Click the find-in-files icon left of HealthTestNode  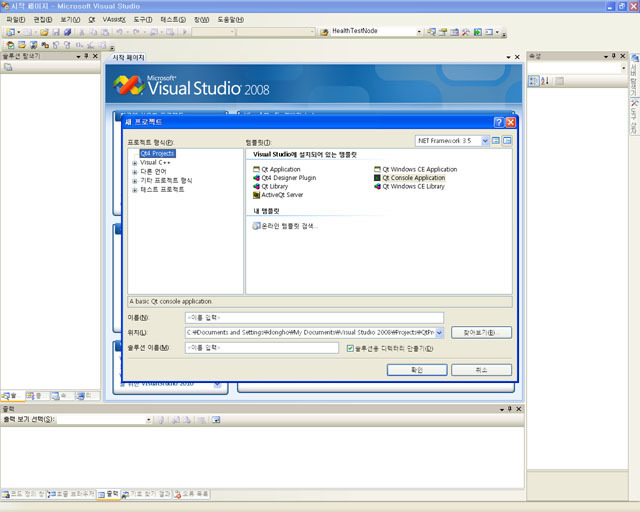coord(324,32)
